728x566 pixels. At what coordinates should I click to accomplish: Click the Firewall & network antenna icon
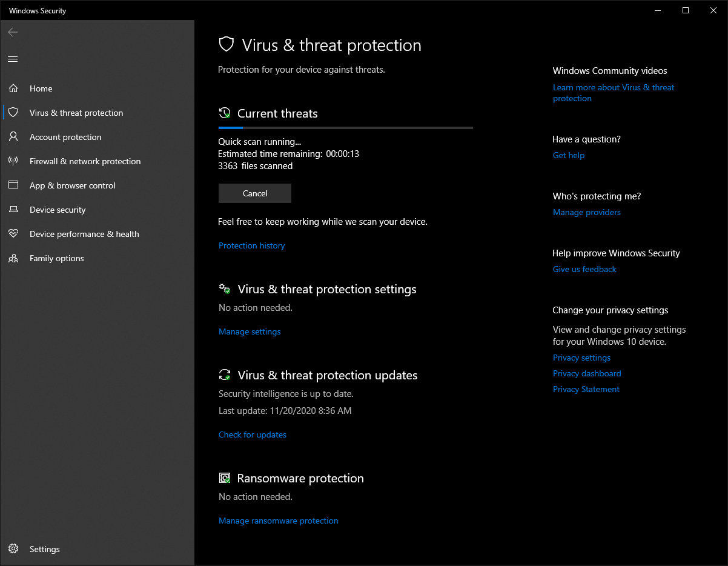tap(13, 161)
